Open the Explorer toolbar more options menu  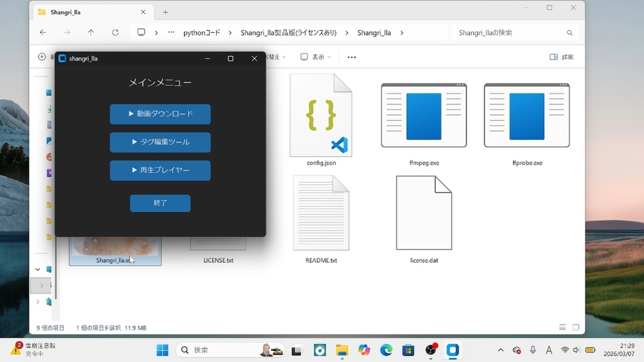(x=352, y=57)
